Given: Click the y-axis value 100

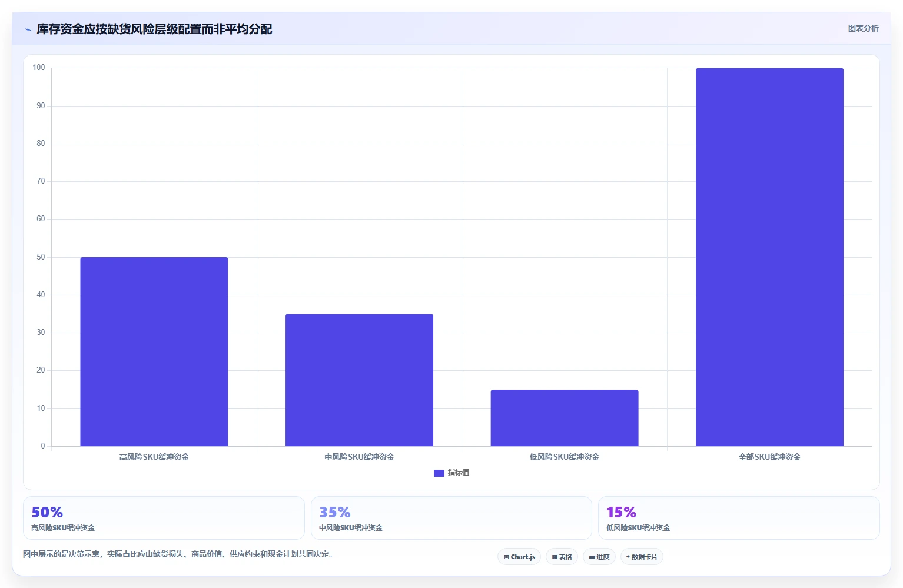Looking at the screenshot, I should [x=39, y=68].
